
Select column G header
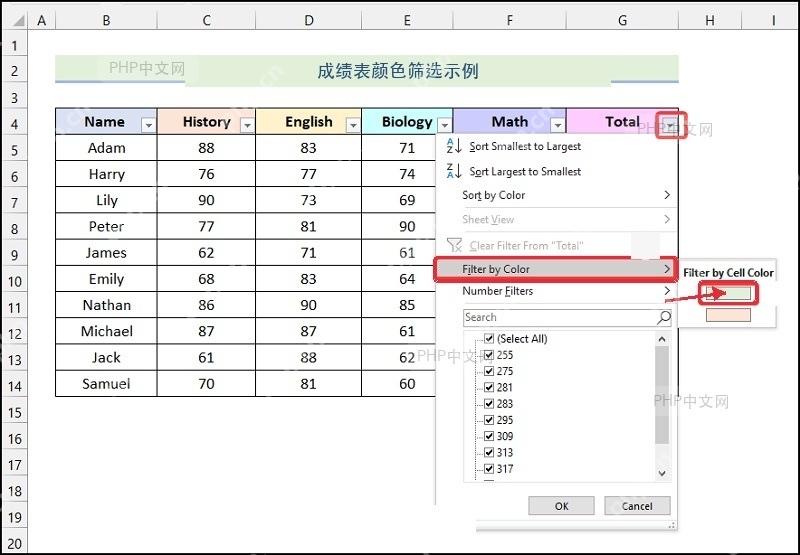tap(622, 20)
